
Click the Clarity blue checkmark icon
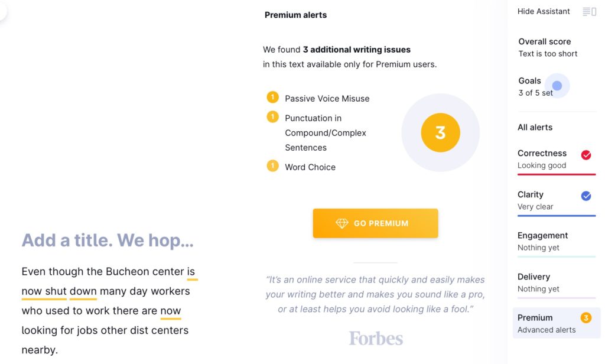pyautogui.click(x=586, y=196)
